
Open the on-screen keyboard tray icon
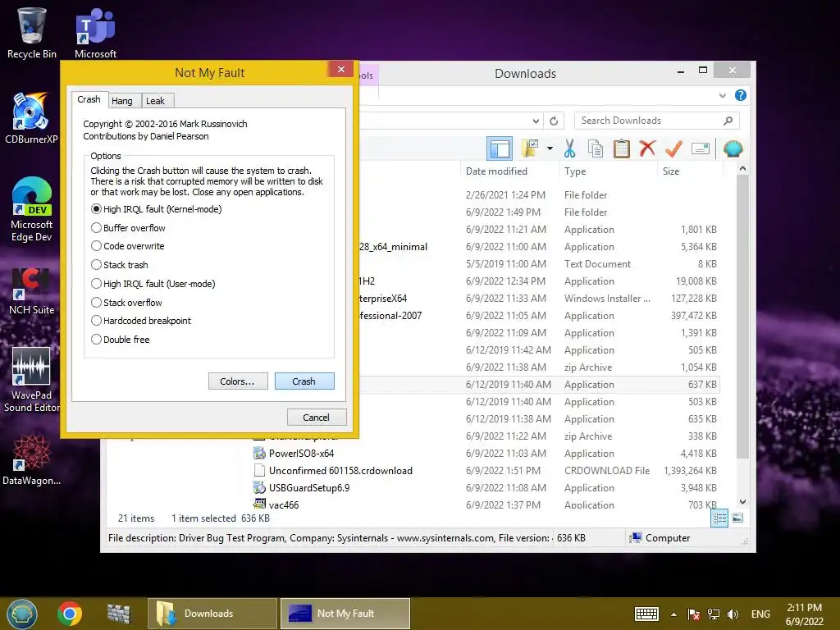pyautogui.click(x=646, y=614)
